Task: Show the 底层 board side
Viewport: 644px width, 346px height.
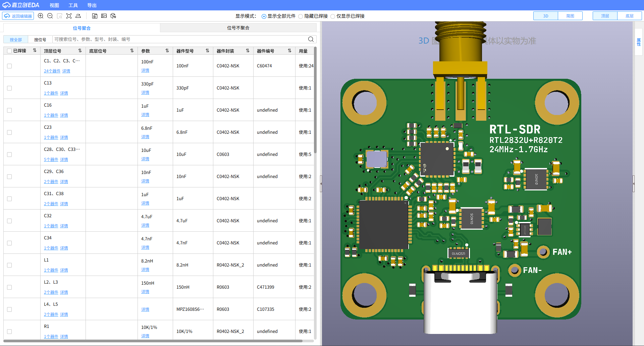Action: point(630,16)
